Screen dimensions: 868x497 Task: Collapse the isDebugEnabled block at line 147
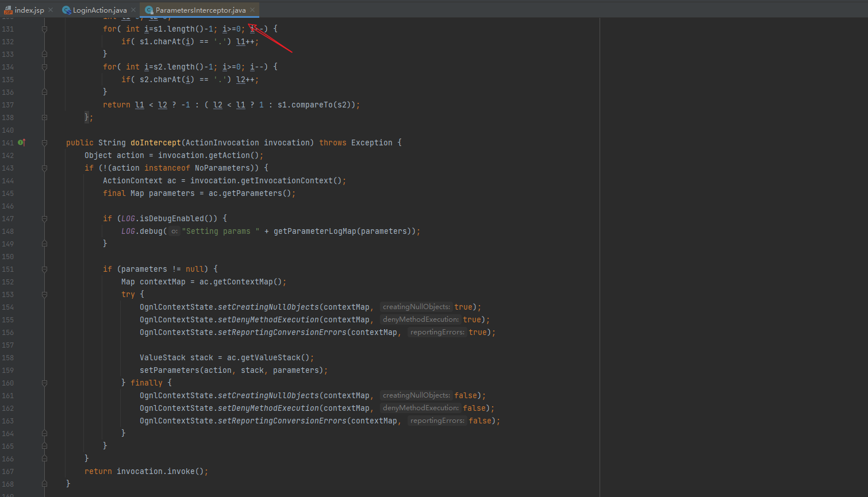[x=44, y=218]
